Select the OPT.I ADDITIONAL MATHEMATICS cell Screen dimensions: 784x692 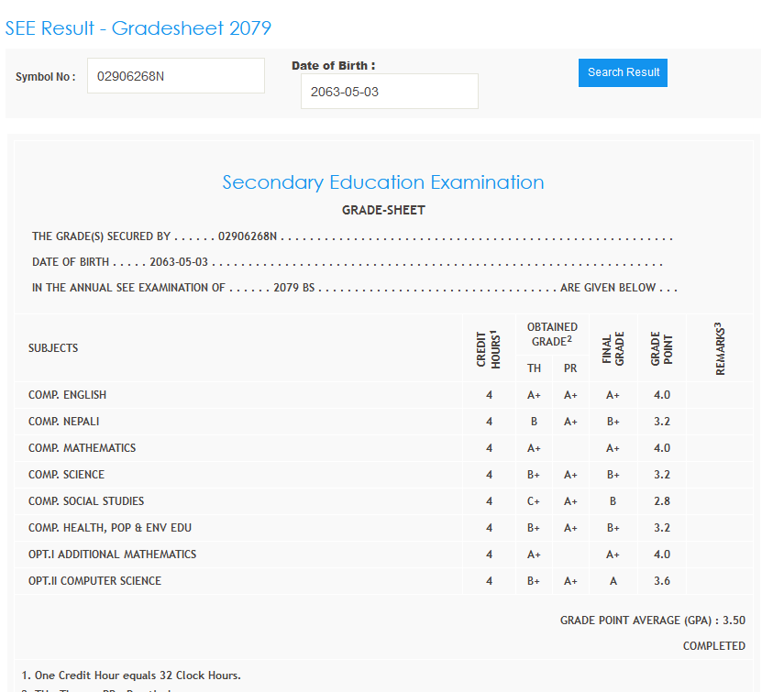point(113,555)
